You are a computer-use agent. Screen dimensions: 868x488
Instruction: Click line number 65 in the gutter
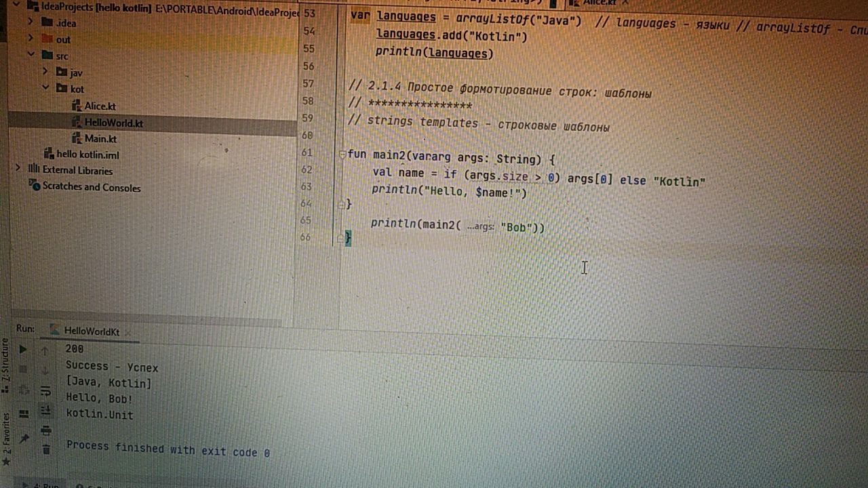305,220
